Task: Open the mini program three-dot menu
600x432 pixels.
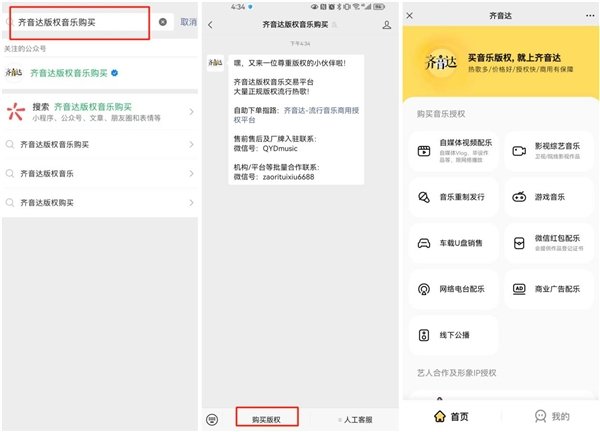Action: (x=590, y=16)
